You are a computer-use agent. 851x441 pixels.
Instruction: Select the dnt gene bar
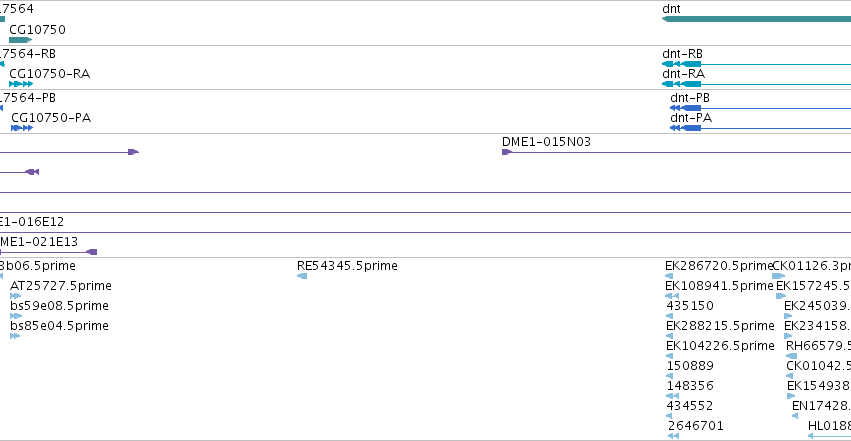pyautogui.click(x=757, y=19)
